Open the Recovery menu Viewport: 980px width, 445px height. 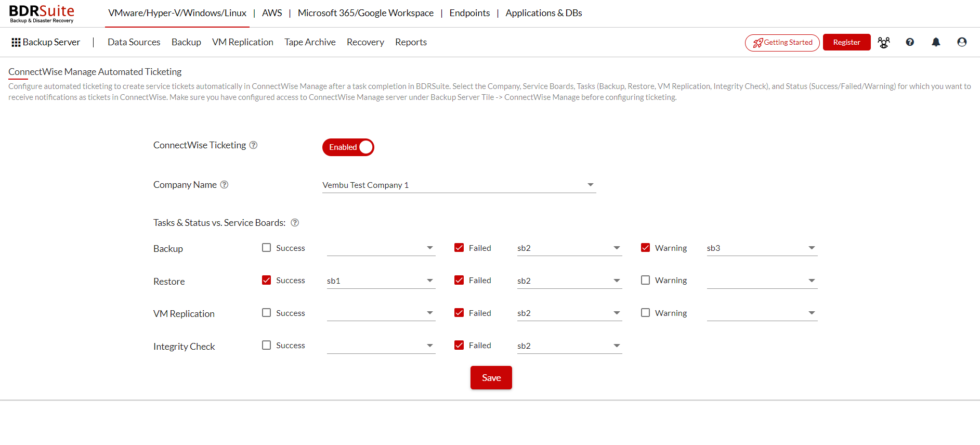pos(365,42)
